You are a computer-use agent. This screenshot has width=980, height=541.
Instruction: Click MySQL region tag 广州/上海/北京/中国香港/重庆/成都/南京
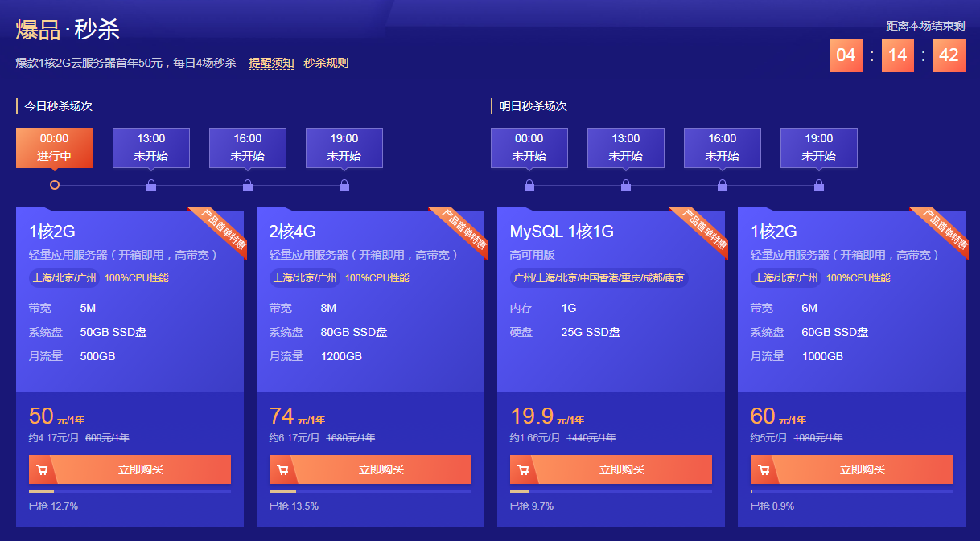click(599, 278)
